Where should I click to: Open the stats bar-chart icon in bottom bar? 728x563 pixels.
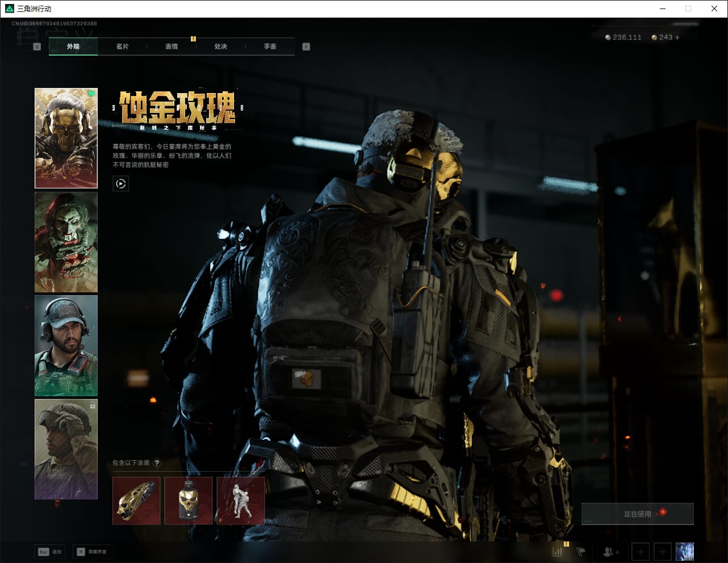(x=558, y=551)
